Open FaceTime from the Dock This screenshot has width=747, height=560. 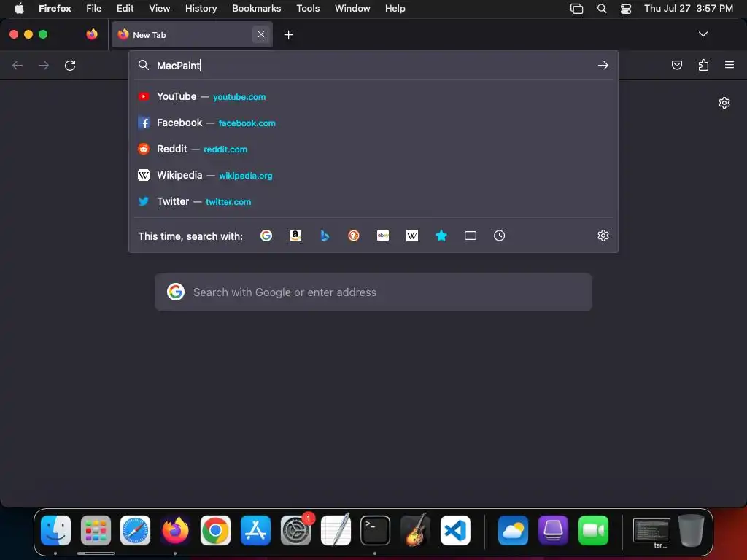593,530
